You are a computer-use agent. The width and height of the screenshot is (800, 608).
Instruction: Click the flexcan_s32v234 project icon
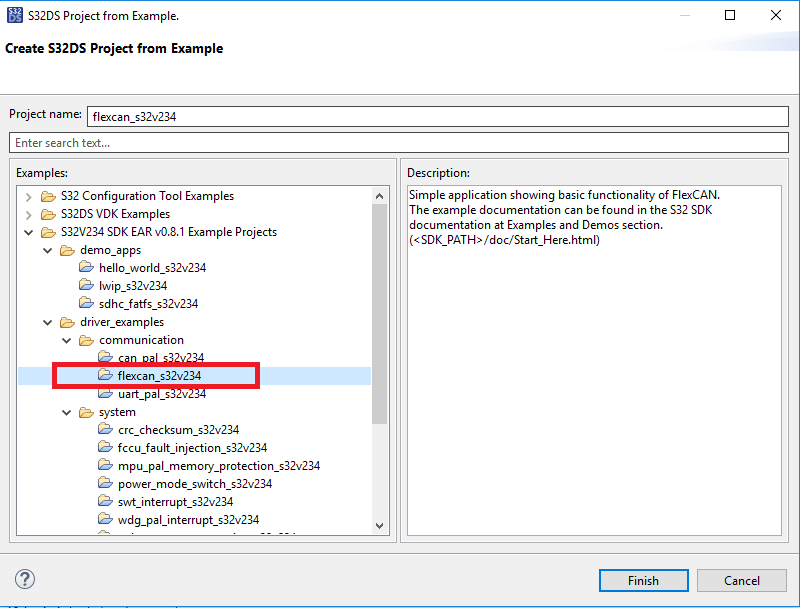[105, 375]
